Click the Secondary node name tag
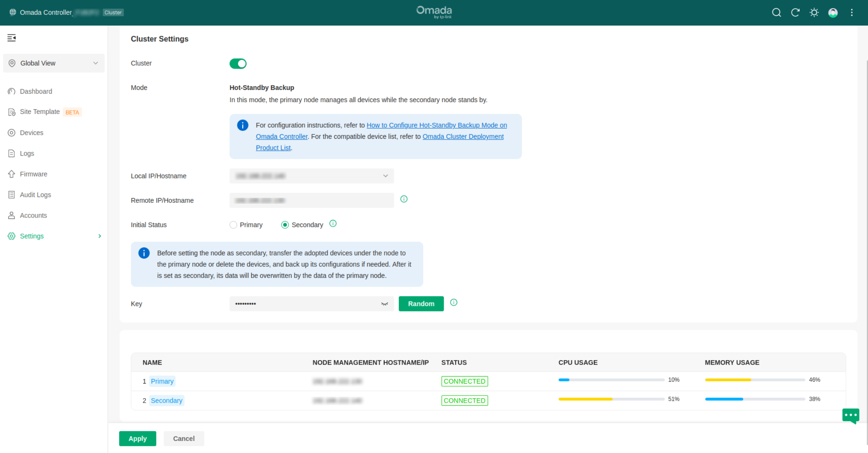 coord(167,401)
